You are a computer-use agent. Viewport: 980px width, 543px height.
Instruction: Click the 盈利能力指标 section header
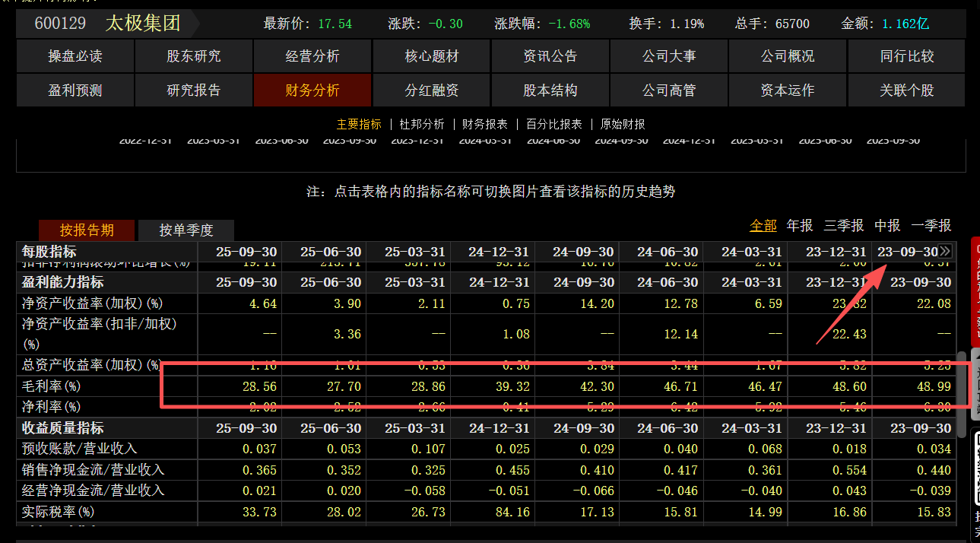(62, 282)
